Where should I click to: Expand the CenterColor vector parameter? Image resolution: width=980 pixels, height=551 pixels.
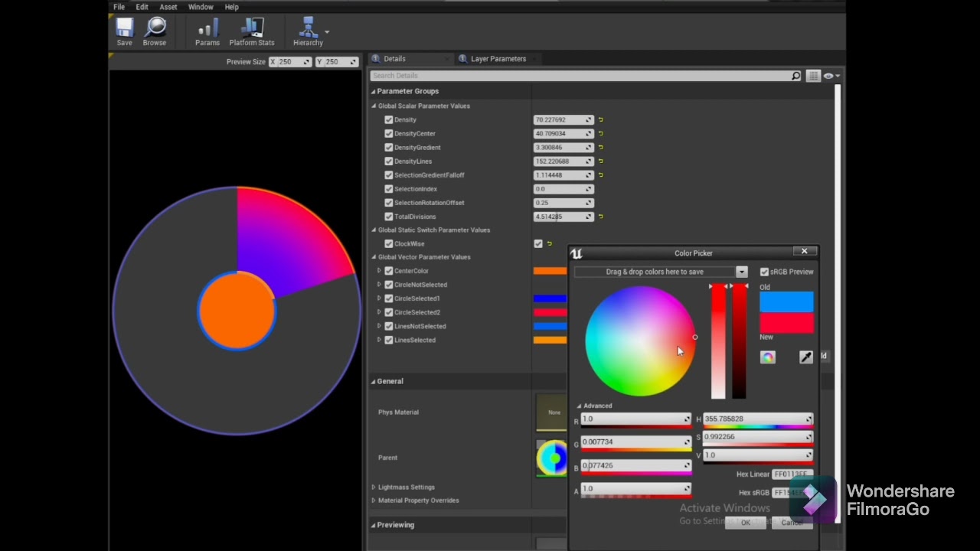(x=379, y=271)
